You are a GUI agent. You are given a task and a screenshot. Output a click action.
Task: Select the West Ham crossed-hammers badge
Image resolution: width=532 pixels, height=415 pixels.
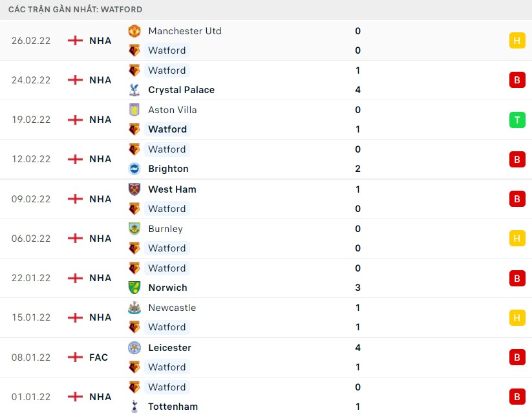[135, 189]
